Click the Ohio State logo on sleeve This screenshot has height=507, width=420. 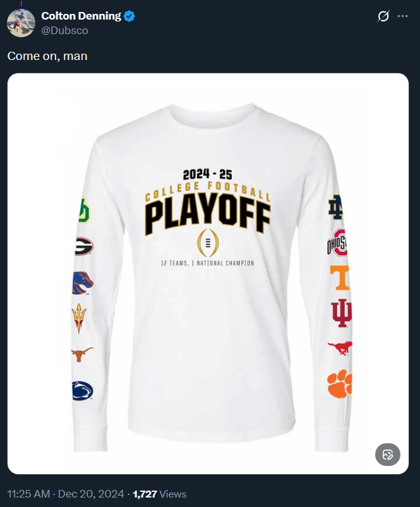[x=338, y=244]
